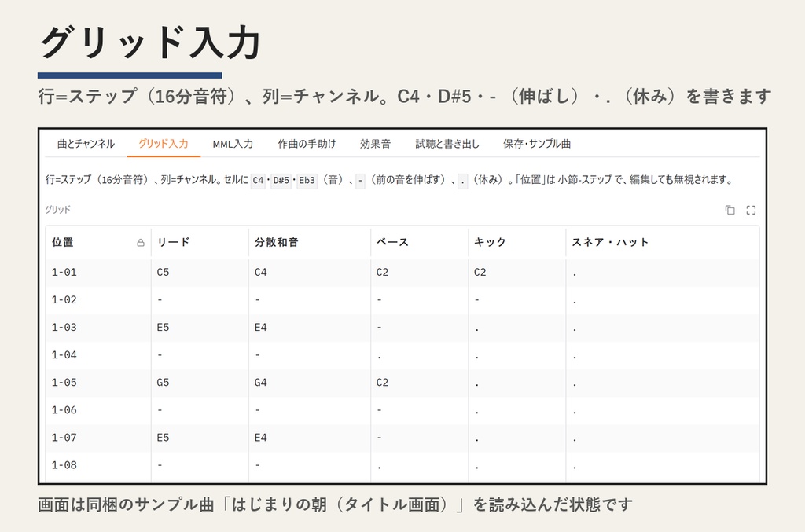Viewport: 805px width, 532px height.
Task: Select the スネア・ハット rest cell in row 1-01
Action: tap(662, 273)
